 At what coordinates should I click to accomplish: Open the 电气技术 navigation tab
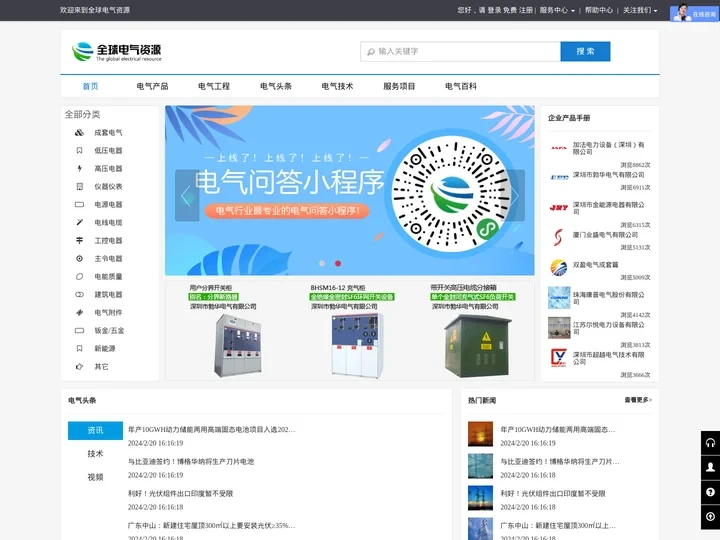coord(338,86)
